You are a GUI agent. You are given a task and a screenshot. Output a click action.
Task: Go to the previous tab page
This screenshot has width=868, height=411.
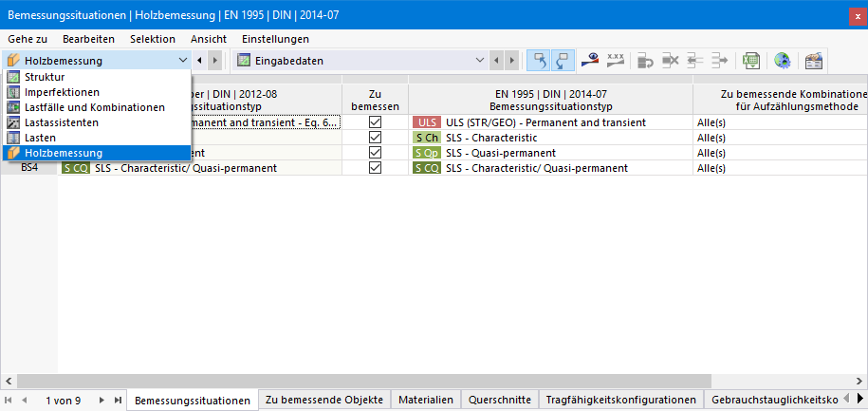24,400
